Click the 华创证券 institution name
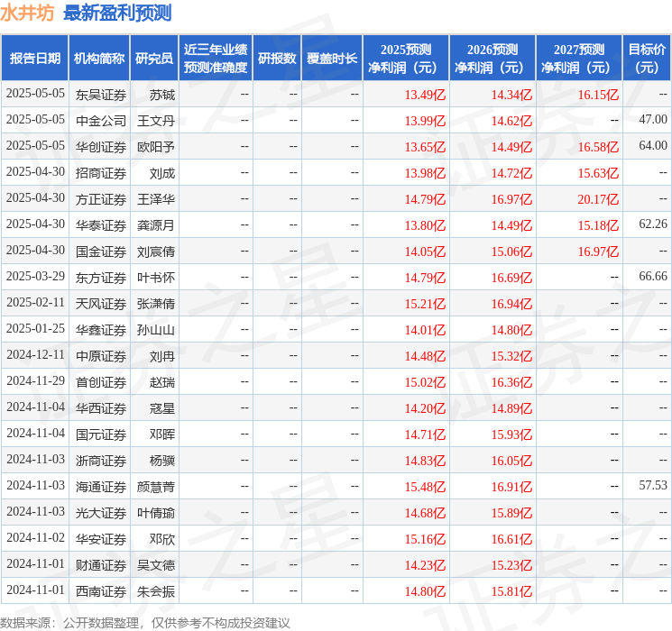Screen dimensions: 672x631 [x=101, y=146]
